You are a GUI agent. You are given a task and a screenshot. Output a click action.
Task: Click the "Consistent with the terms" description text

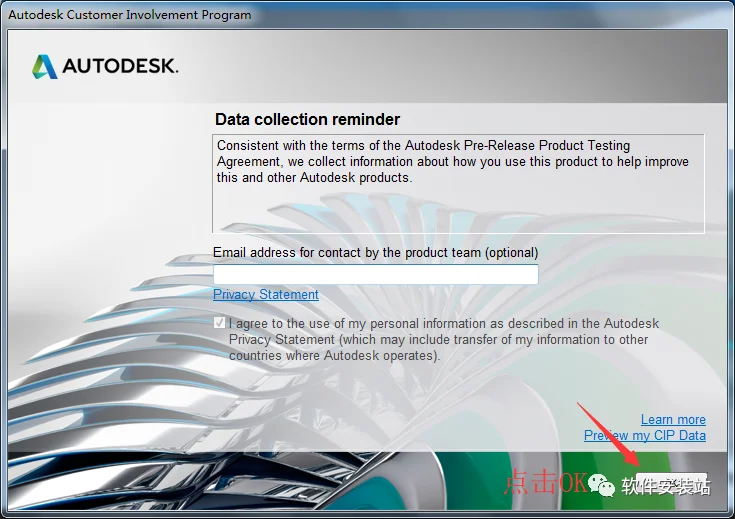point(453,162)
